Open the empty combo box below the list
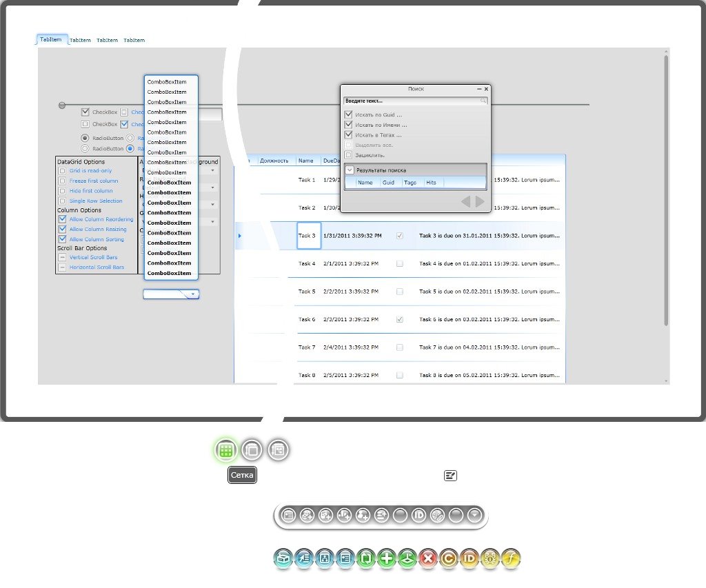The width and height of the screenshot is (706, 588). point(171,294)
